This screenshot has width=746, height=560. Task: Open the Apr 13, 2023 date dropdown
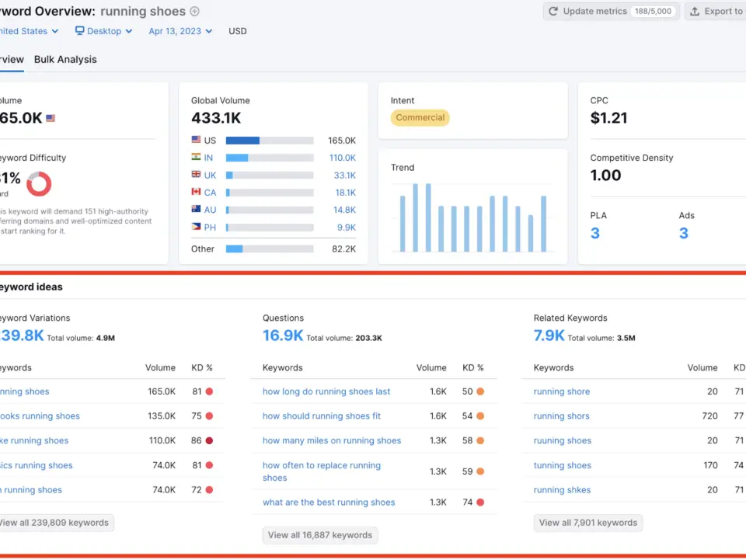coord(180,31)
